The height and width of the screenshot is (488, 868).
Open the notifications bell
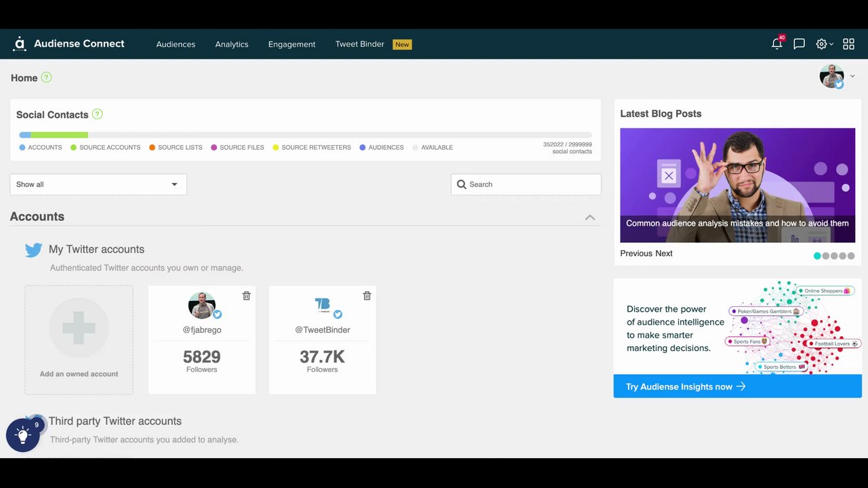click(x=777, y=44)
